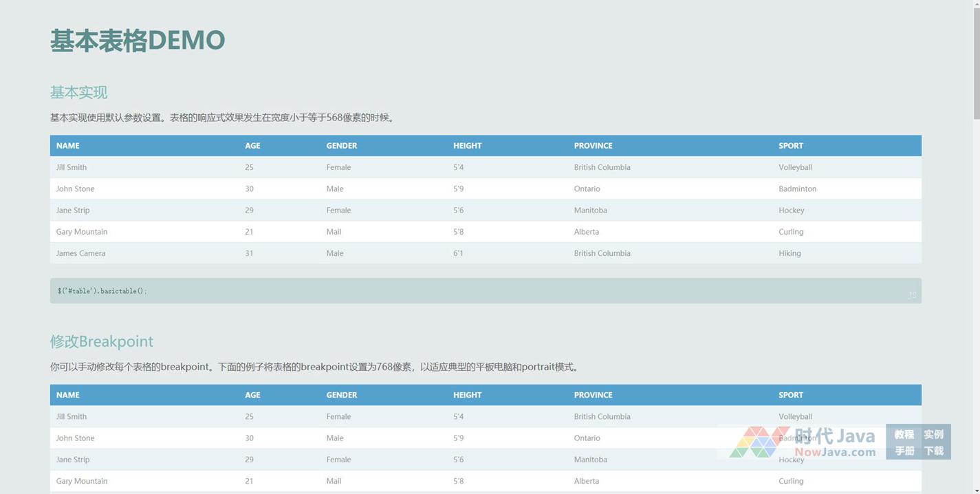Click the NAME header in the first table

(x=67, y=146)
